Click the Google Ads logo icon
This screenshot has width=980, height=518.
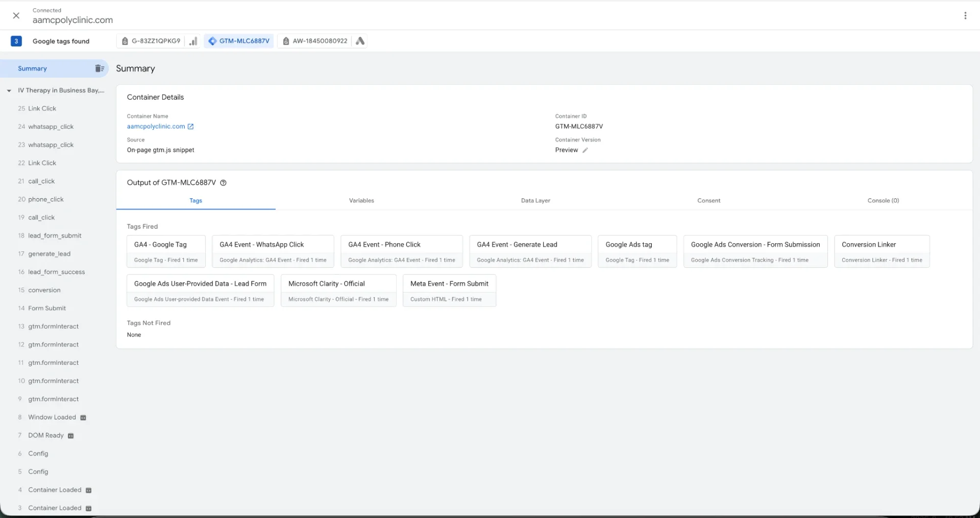[360, 41]
